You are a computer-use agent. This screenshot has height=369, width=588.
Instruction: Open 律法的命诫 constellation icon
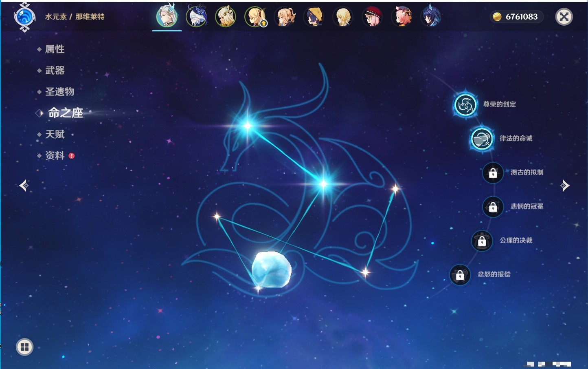(x=482, y=139)
